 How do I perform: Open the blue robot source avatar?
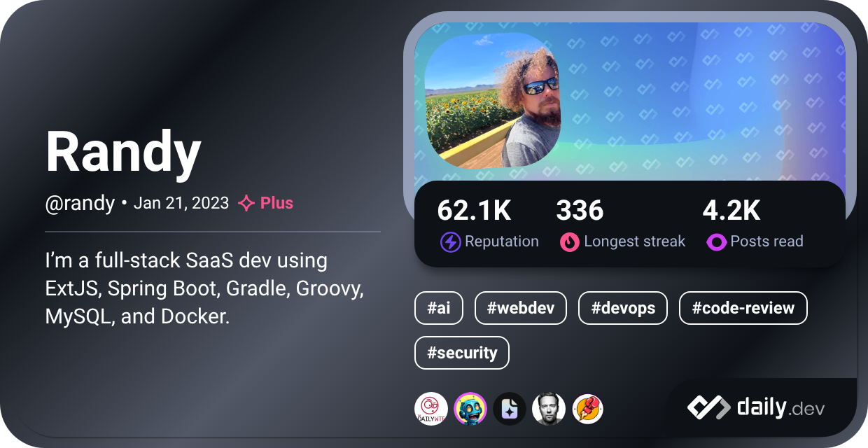[470, 409]
